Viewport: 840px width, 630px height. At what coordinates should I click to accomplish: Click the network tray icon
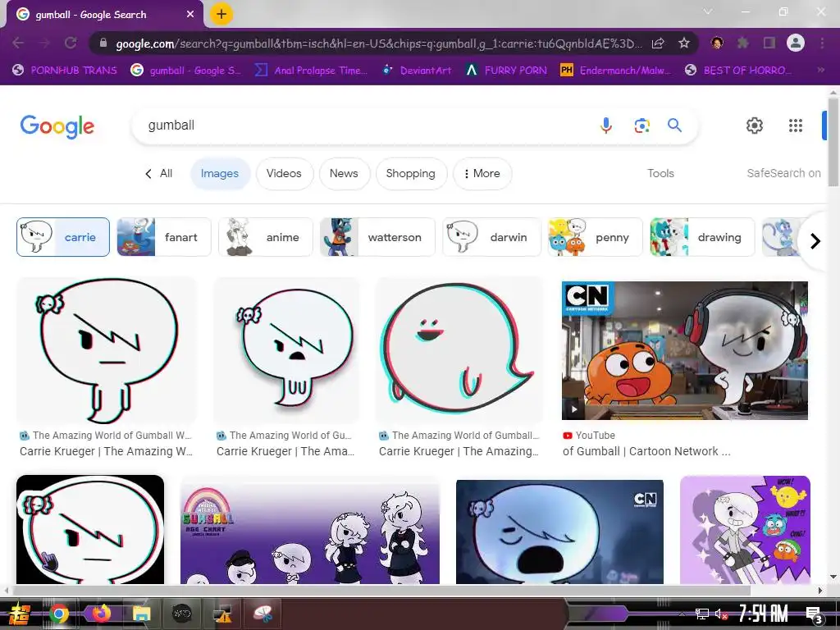(x=702, y=614)
